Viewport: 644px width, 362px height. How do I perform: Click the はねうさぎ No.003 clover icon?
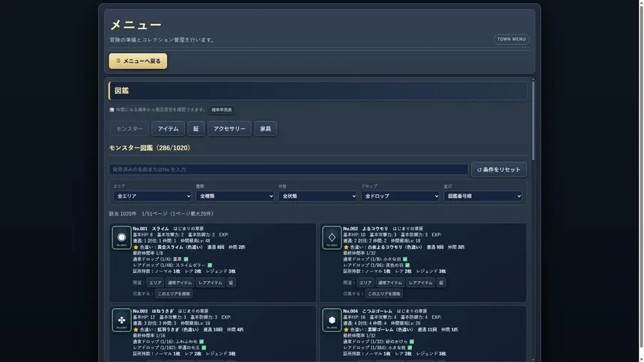tap(121, 320)
